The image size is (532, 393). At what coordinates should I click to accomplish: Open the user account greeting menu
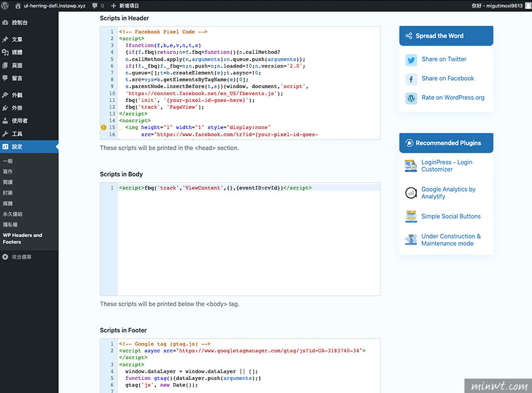pos(501,6)
